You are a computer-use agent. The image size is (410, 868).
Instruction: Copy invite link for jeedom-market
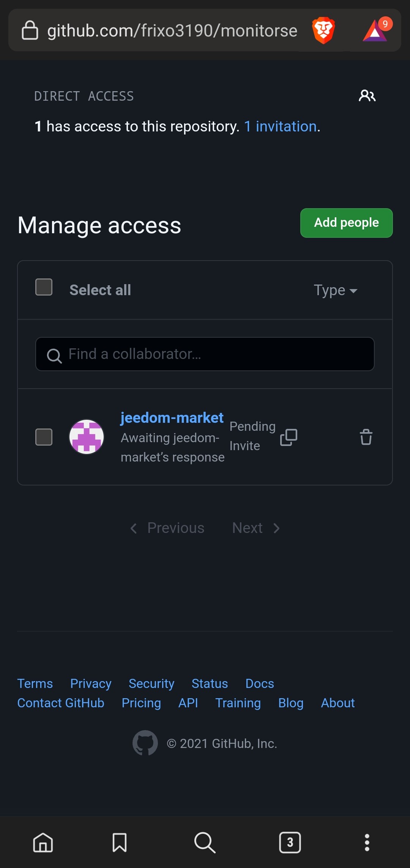tap(289, 437)
